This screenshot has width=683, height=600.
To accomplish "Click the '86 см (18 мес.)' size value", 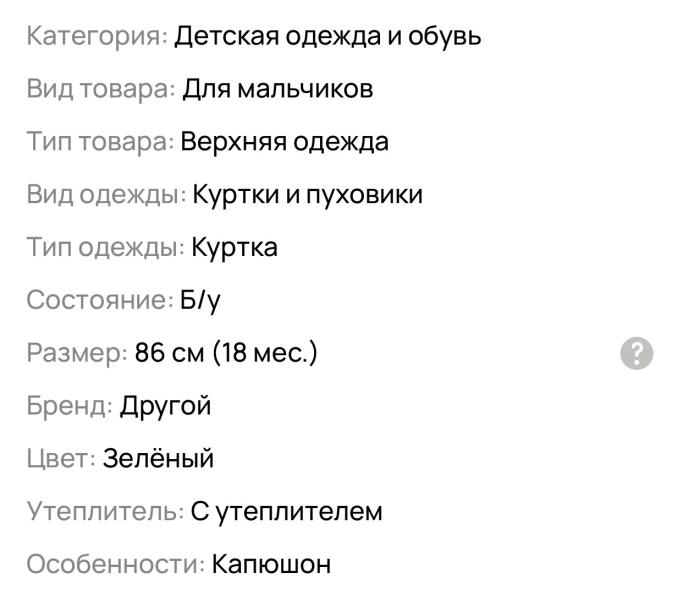I will pyautogui.click(x=226, y=353).
